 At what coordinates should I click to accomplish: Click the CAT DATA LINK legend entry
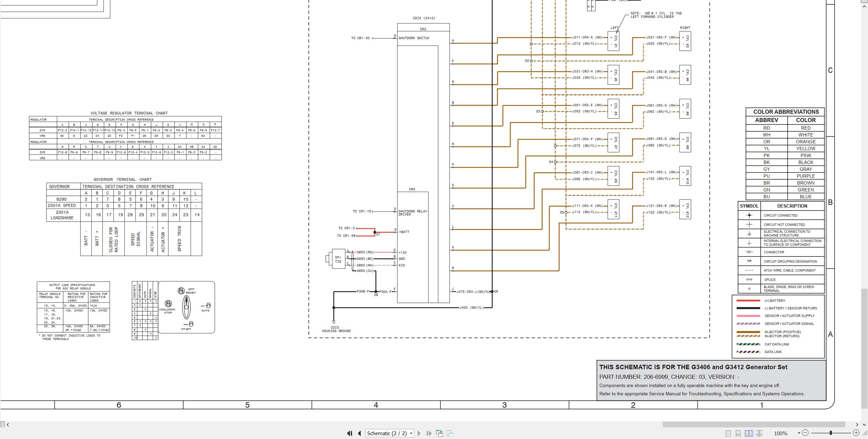point(777,344)
